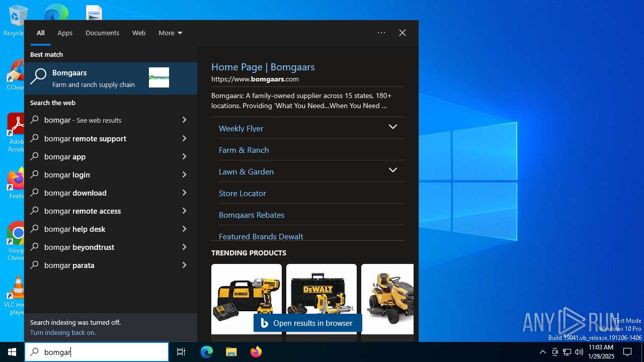Open the More dropdown filter
Screen dimensions: 644x362
point(171,33)
